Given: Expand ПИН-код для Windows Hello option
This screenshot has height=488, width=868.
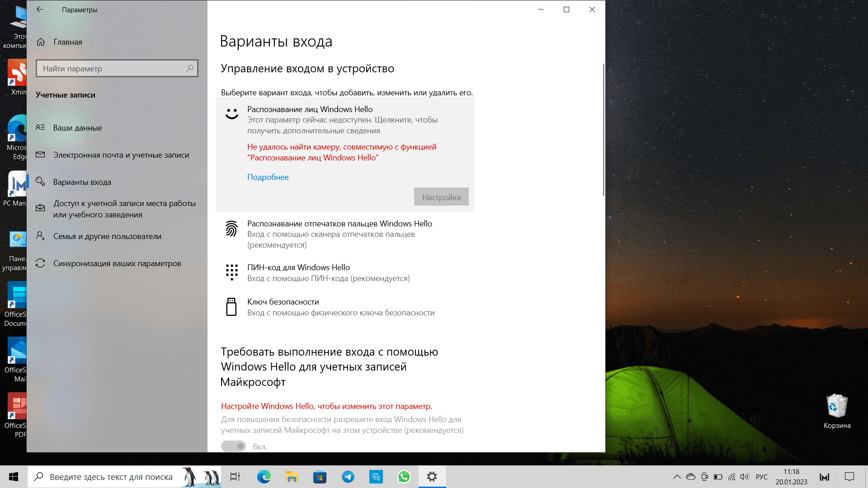Looking at the screenshot, I should pyautogui.click(x=298, y=267).
